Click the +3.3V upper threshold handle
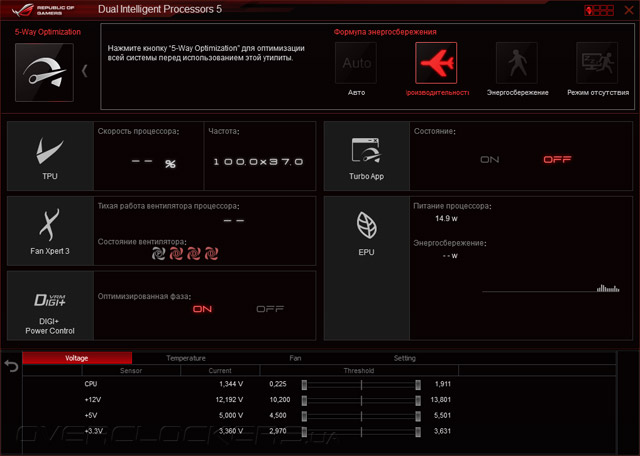The width and height of the screenshot is (640, 456). coord(418,432)
